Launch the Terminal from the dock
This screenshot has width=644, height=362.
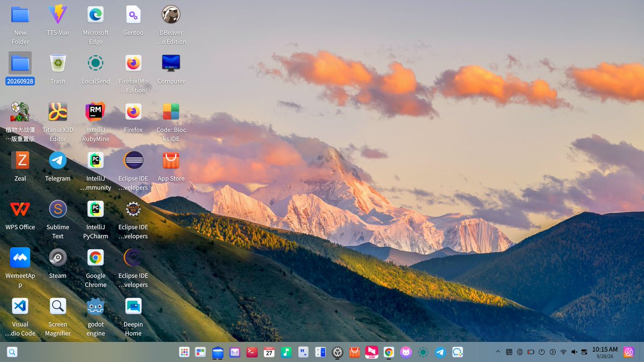click(x=252, y=352)
